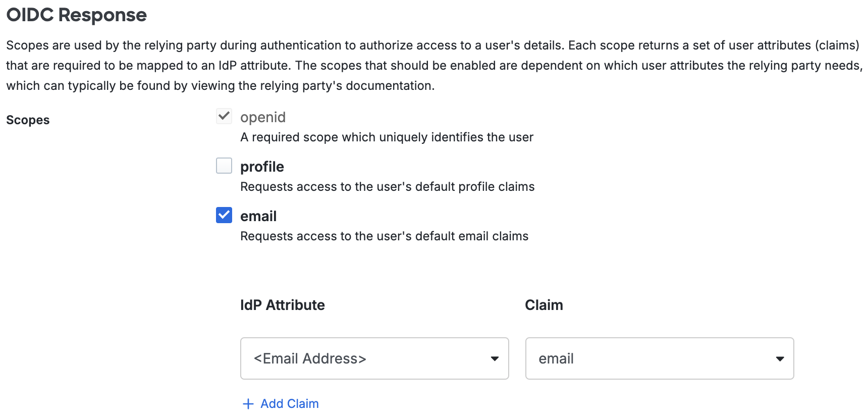
Task: Click the Add Claim link
Action: 289,404
